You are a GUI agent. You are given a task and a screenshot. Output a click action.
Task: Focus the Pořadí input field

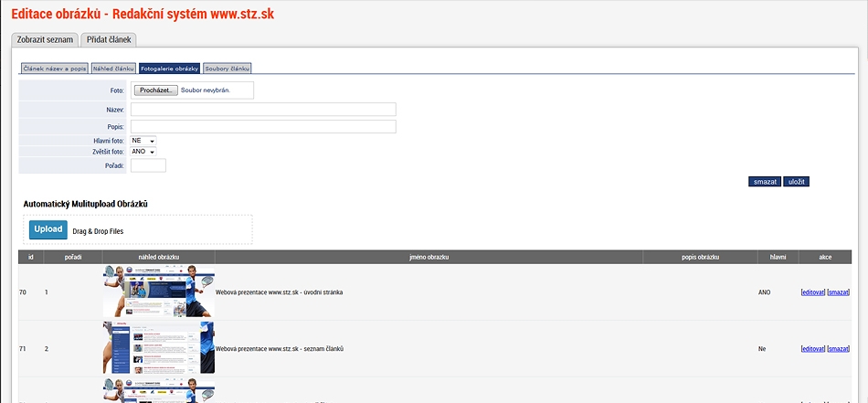click(148, 165)
